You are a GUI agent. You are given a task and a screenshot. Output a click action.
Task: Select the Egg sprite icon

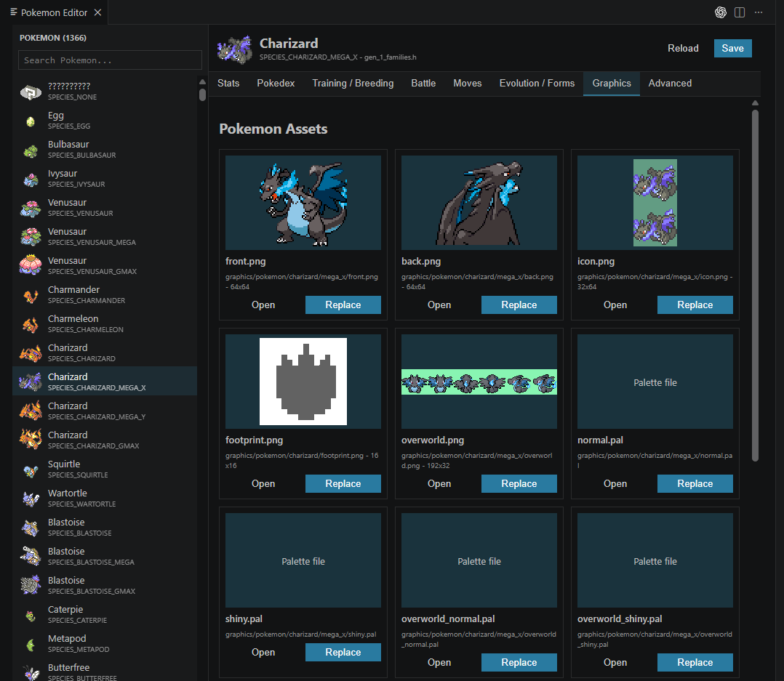coord(31,121)
